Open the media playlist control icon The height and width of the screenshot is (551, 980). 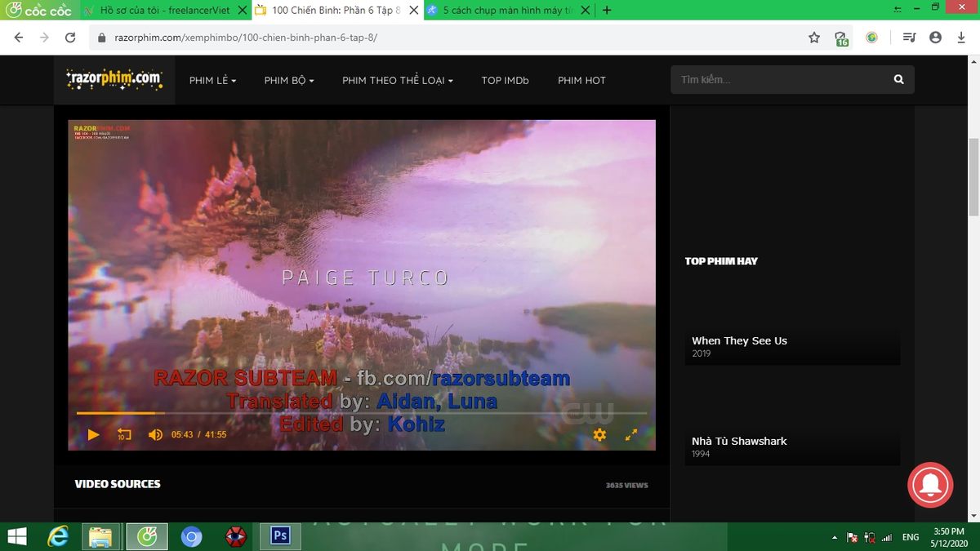(x=910, y=38)
